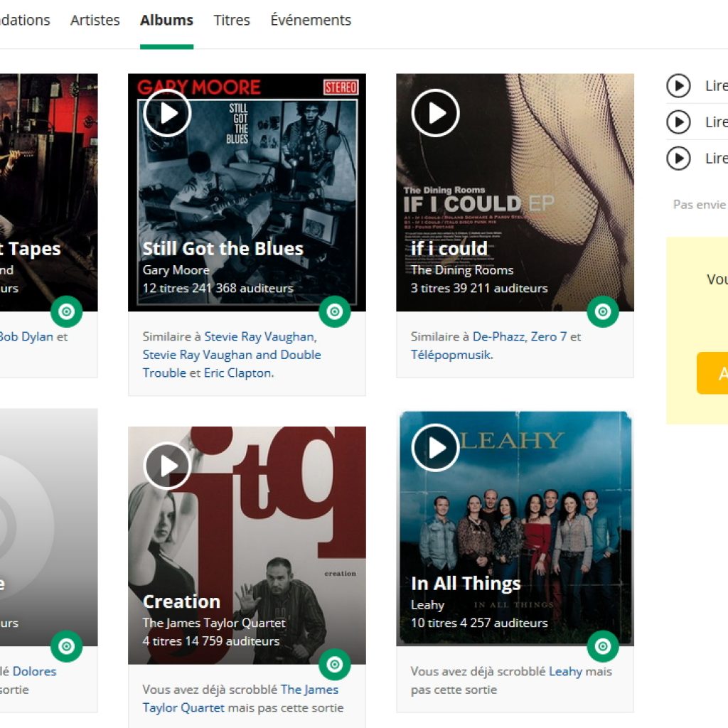Open the Still Got the Blues album title
The image size is (728, 728).
pos(223,248)
